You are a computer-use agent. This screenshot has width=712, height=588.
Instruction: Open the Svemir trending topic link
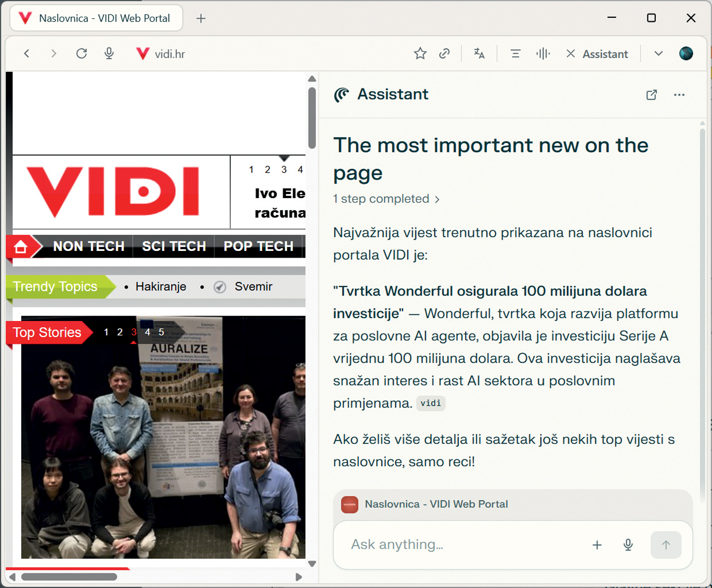point(253,286)
